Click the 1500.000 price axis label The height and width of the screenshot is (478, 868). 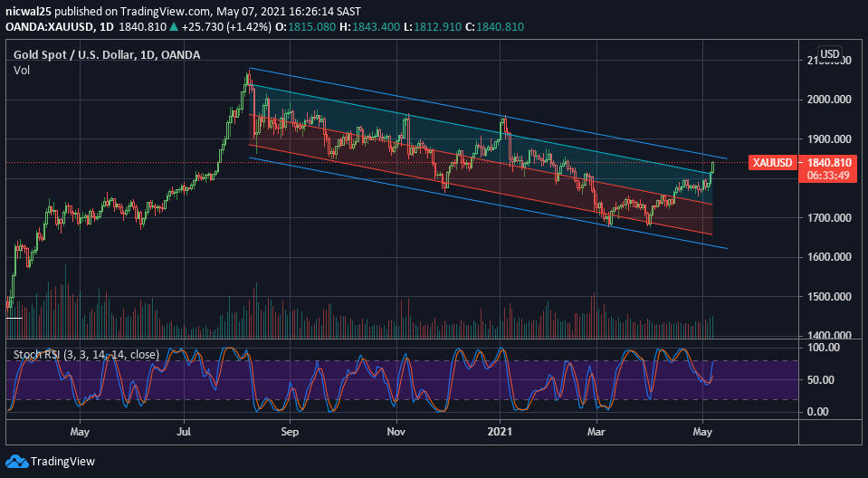tap(829, 297)
